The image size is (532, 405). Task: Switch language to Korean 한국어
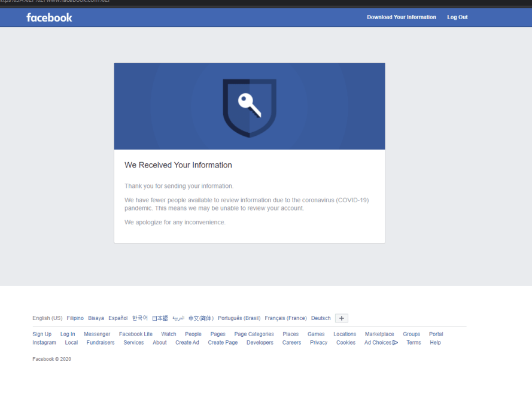tap(140, 318)
